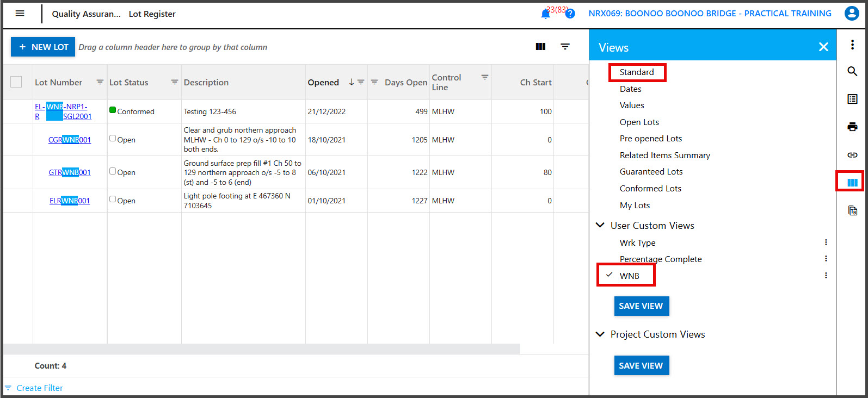Toggle status checkbox for lot ELRWNB001
The image size is (868, 398).
point(113,200)
